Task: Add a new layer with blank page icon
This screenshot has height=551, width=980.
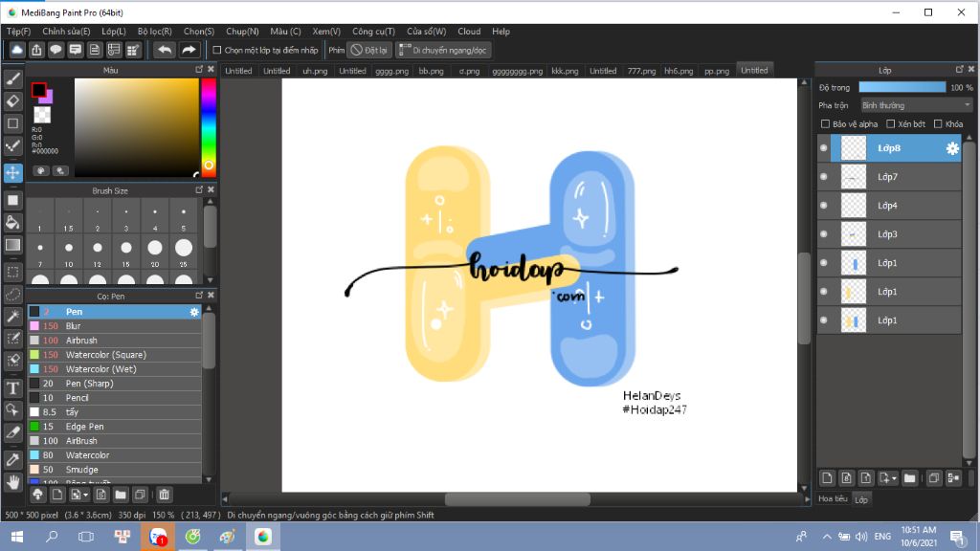Action: point(827,478)
